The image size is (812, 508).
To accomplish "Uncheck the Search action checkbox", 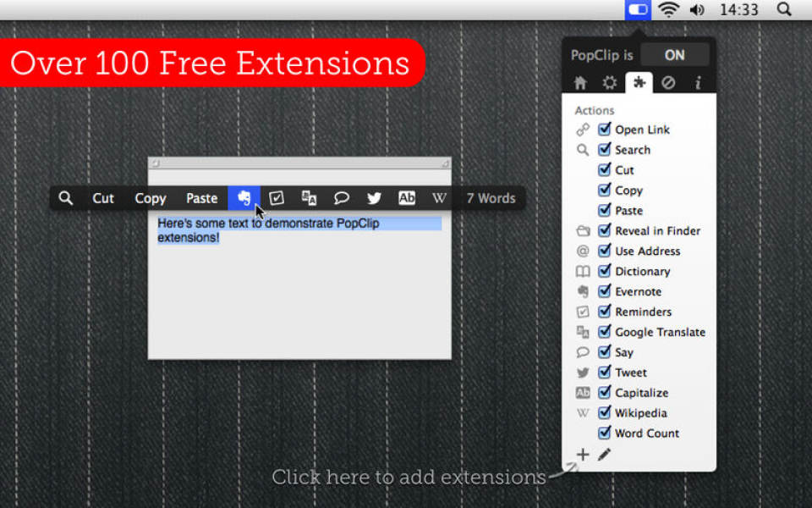I will 604,149.
